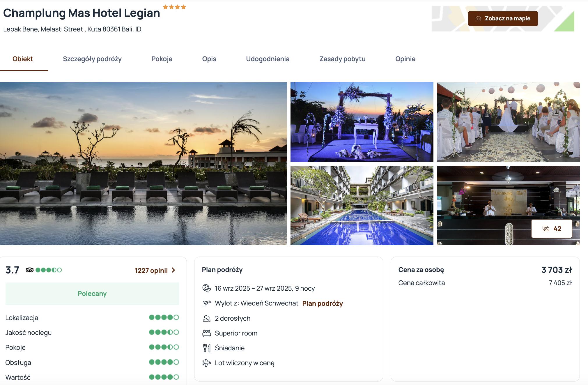
Task: Click the Wartość rating dots
Action: click(164, 377)
